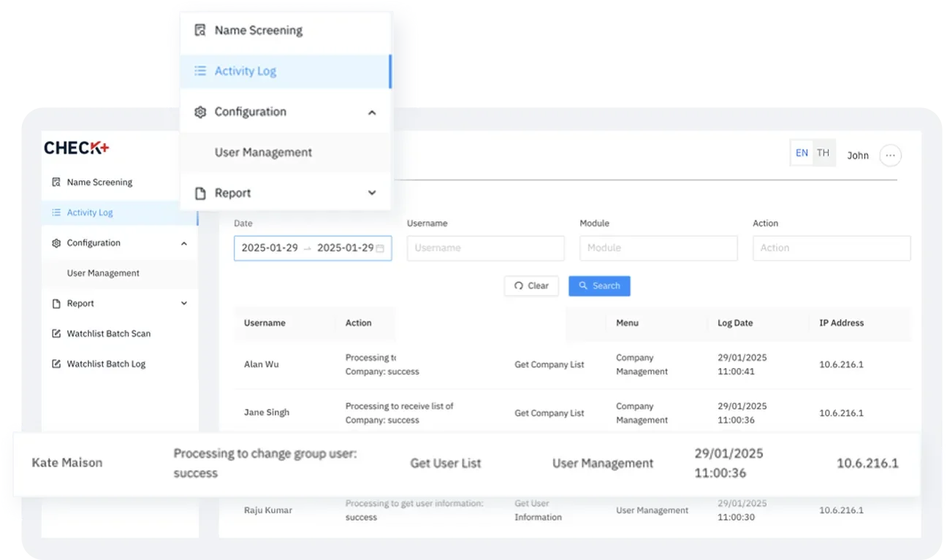Focus the Username filter input field

click(485, 248)
